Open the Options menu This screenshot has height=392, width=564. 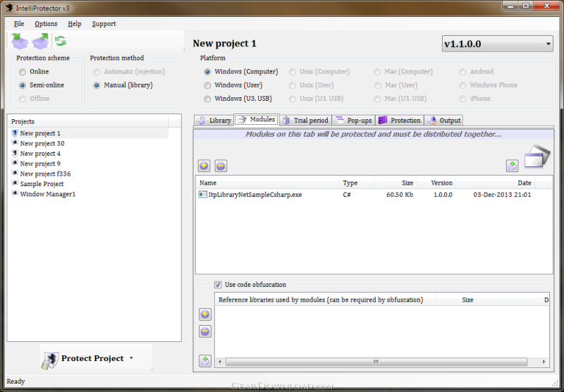point(46,24)
